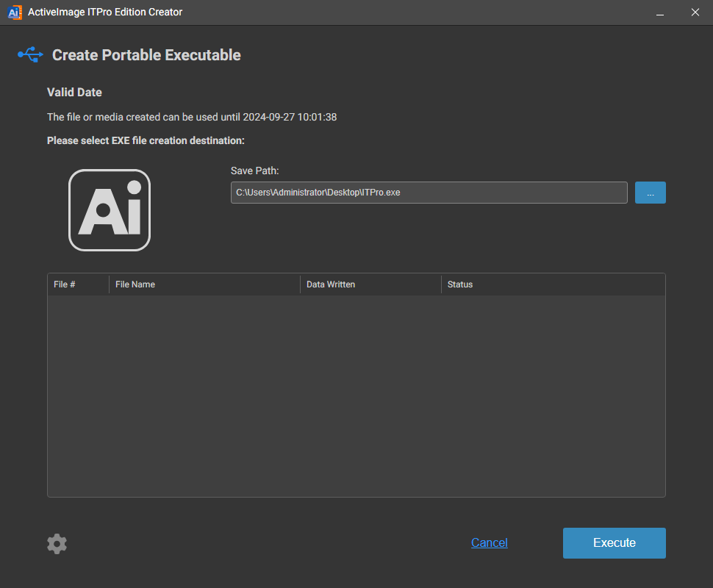Browse for save path with the '...' button
Viewport: 713px width, 588px height.
pos(650,193)
